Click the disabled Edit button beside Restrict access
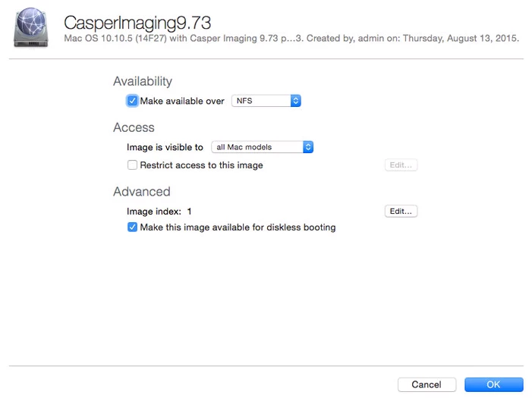 pos(401,165)
